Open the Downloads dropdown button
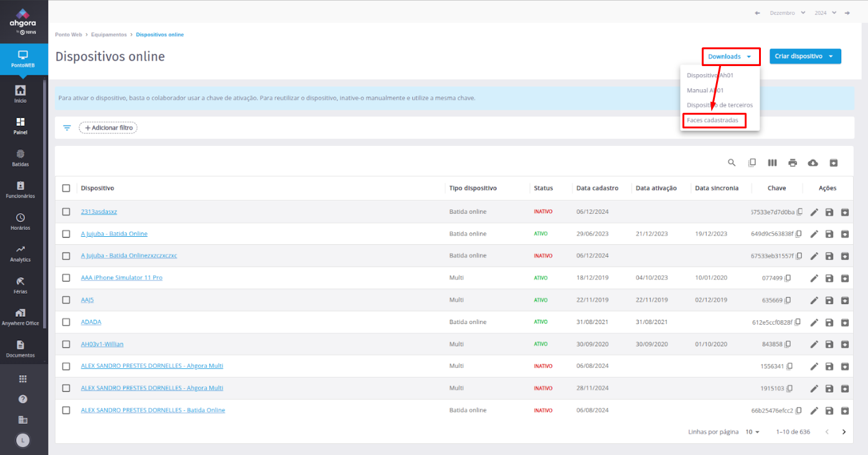The height and width of the screenshot is (455, 868). tap(732, 57)
